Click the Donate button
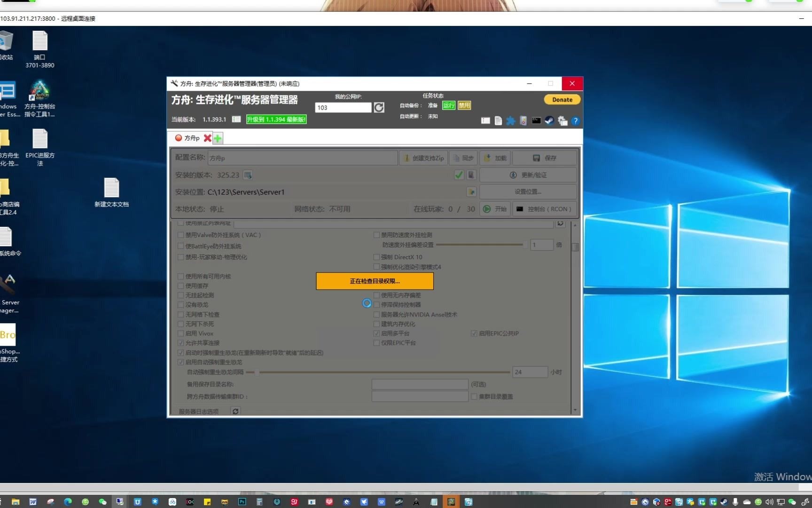Screen dimensions: 812x508 tap(562, 100)
